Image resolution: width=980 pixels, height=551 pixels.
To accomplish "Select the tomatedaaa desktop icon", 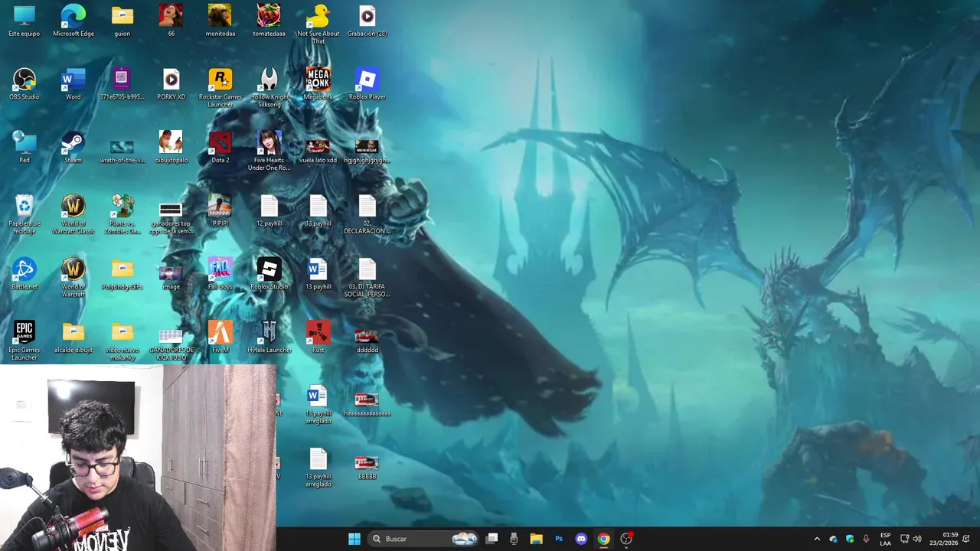I will point(269,21).
